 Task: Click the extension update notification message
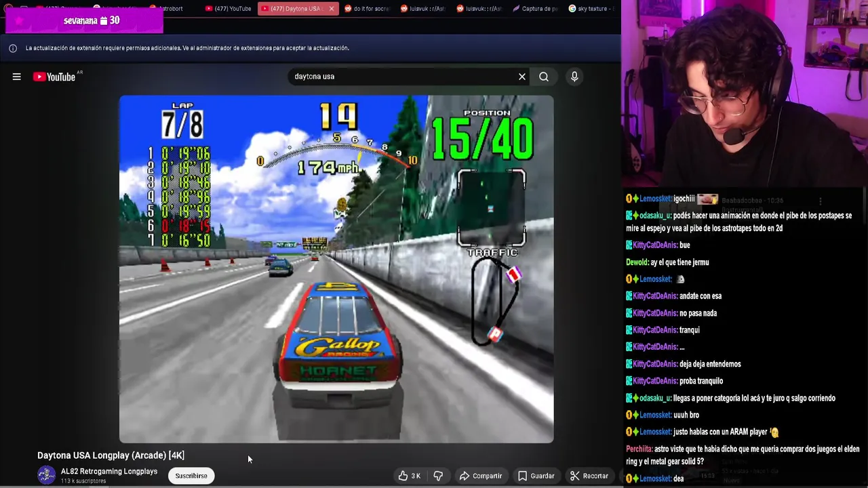pyautogui.click(x=187, y=48)
